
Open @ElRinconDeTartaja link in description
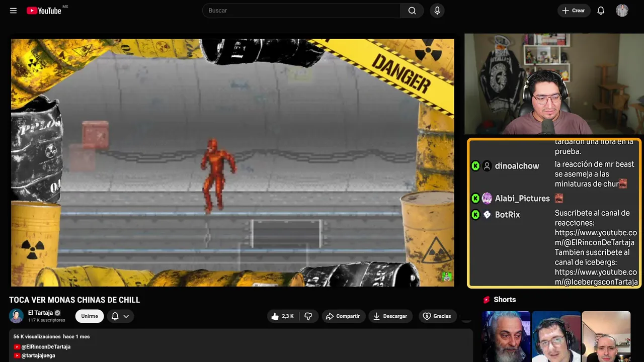(46, 347)
